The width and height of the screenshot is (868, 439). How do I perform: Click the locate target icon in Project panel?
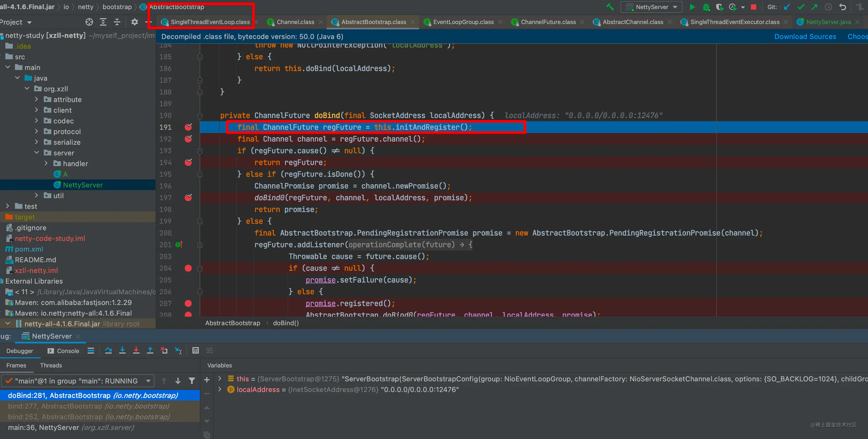coord(89,22)
